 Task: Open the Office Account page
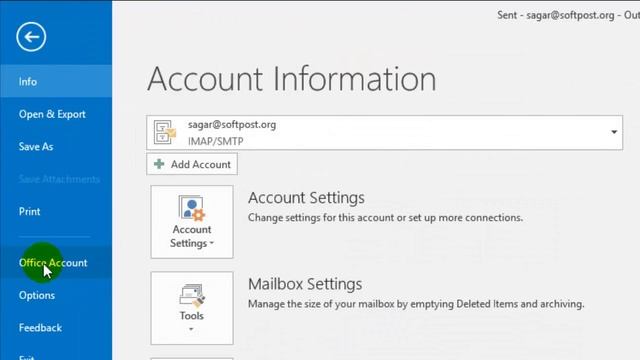tap(56, 262)
